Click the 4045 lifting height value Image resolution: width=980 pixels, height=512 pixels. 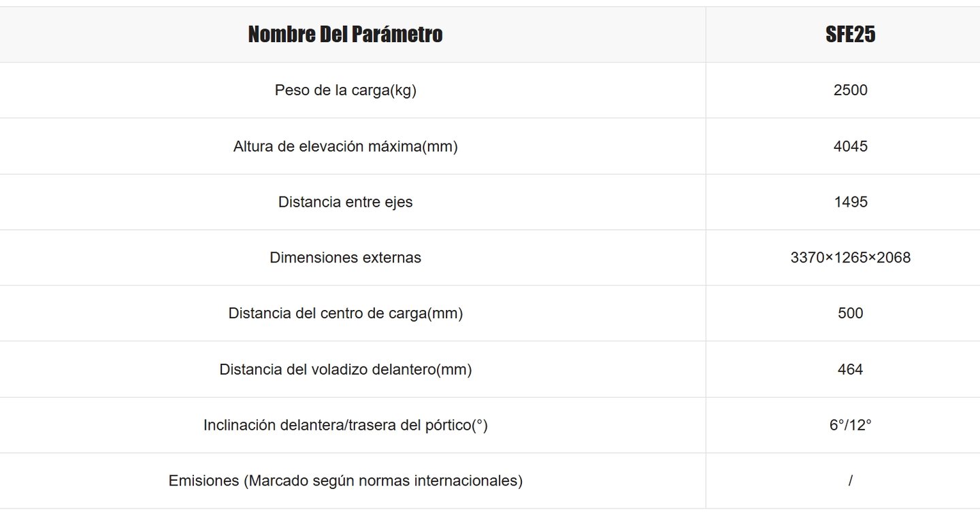tap(850, 146)
